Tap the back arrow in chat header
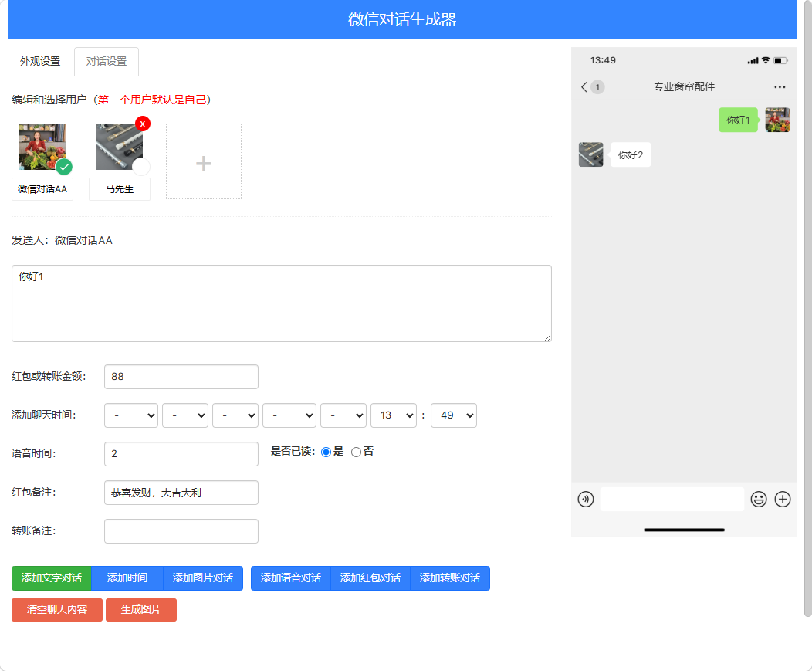Screen dimensions: 812x671 tap(584, 87)
